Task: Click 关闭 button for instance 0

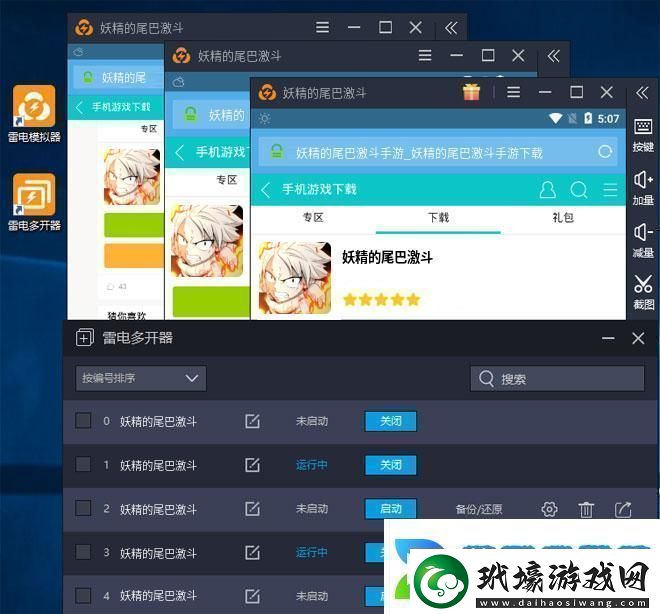Action: coord(391,421)
